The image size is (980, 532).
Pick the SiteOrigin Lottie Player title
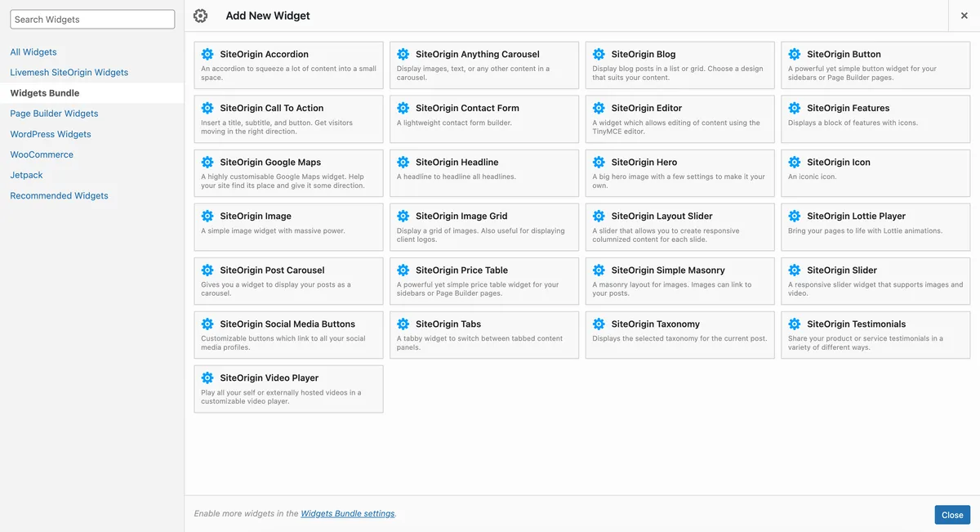pyautogui.click(x=857, y=216)
